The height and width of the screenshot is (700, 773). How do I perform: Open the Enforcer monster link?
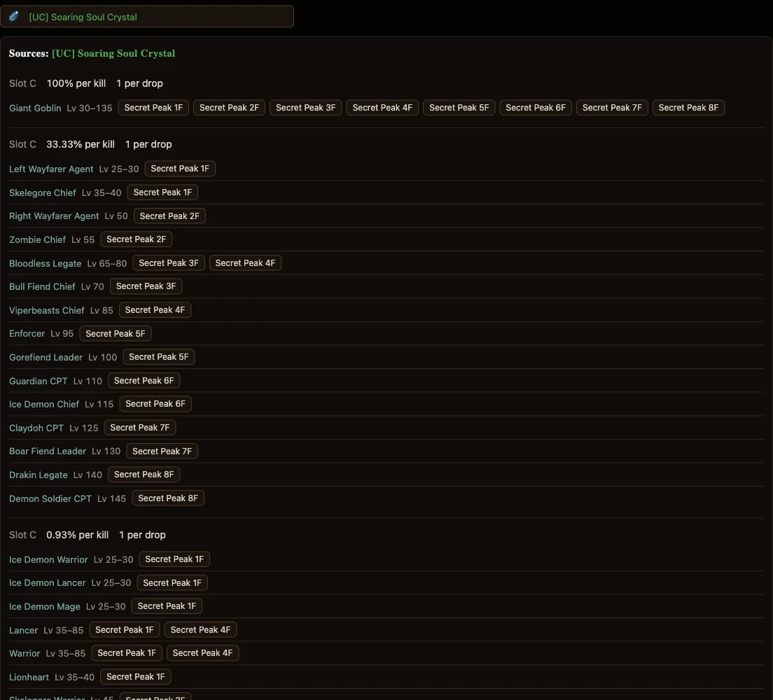(27, 334)
